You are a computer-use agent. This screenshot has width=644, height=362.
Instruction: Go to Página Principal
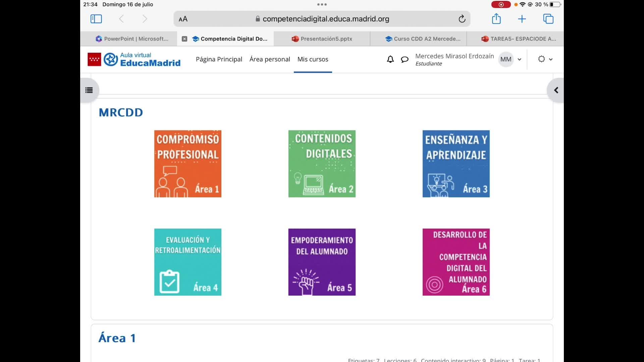point(219,59)
